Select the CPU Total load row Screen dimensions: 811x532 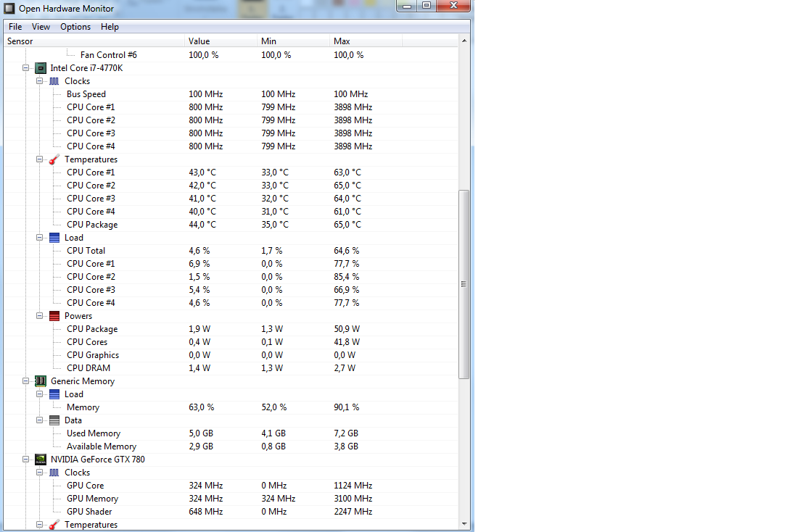pyautogui.click(x=231, y=251)
